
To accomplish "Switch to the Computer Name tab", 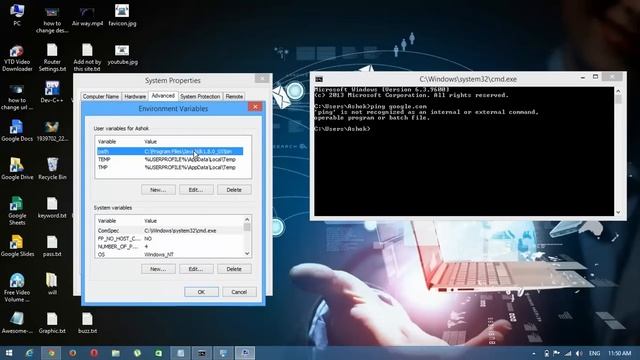I will 100,97.
